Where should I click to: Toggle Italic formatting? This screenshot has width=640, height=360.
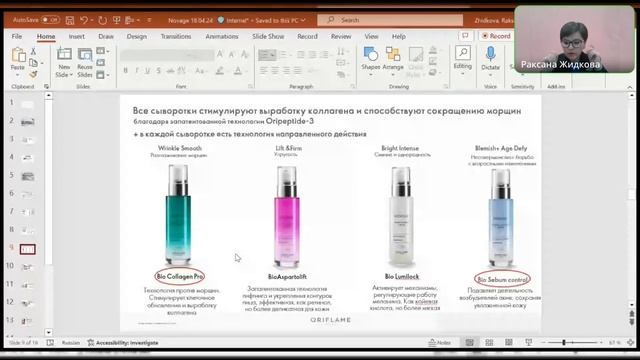click(x=137, y=71)
